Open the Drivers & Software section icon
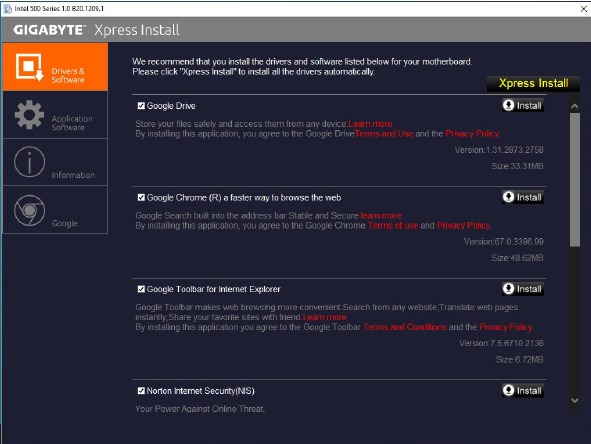This screenshot has width=591, height=444. 29,67
